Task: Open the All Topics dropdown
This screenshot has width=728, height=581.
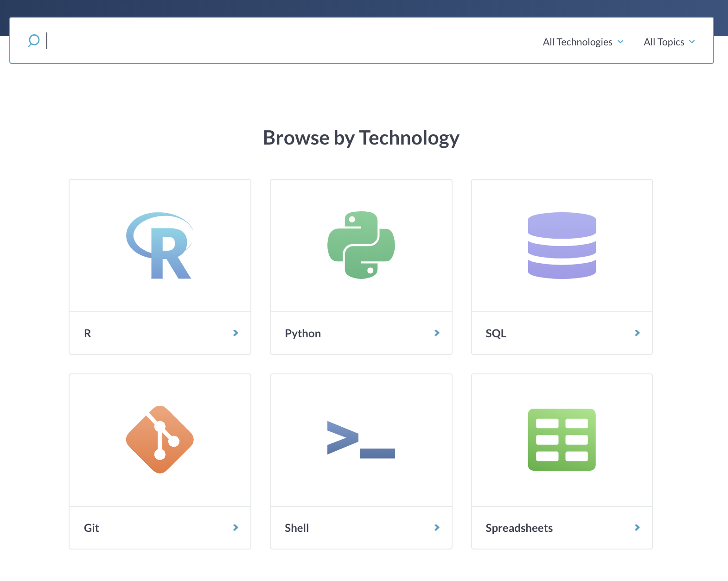Action: point(669,42)
